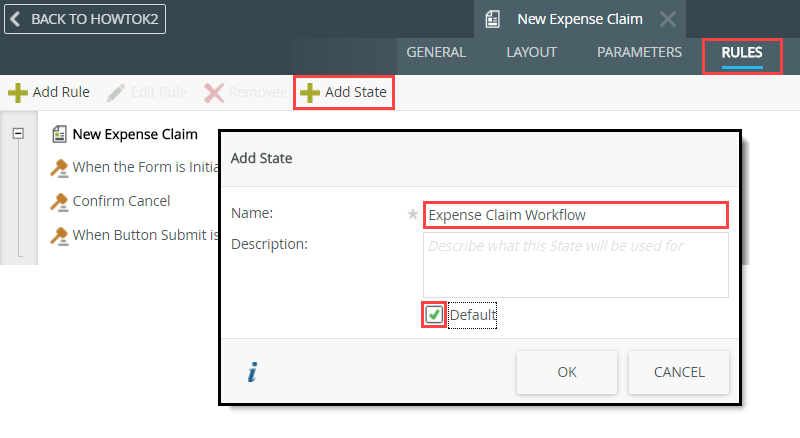Click the gavel icon for Form Initializing rule

click(x=59, y=167)
